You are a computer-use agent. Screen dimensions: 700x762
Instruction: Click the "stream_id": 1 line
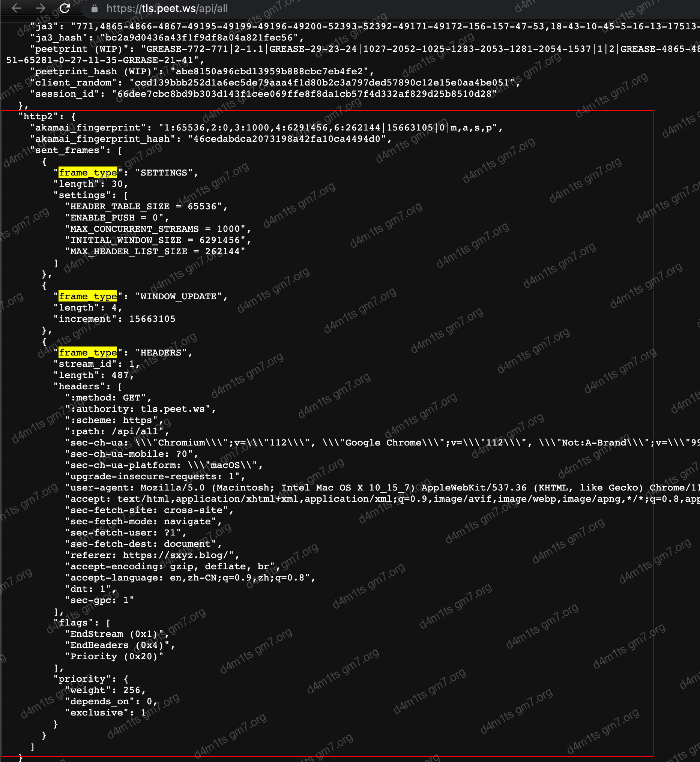[x=96, y=364]
